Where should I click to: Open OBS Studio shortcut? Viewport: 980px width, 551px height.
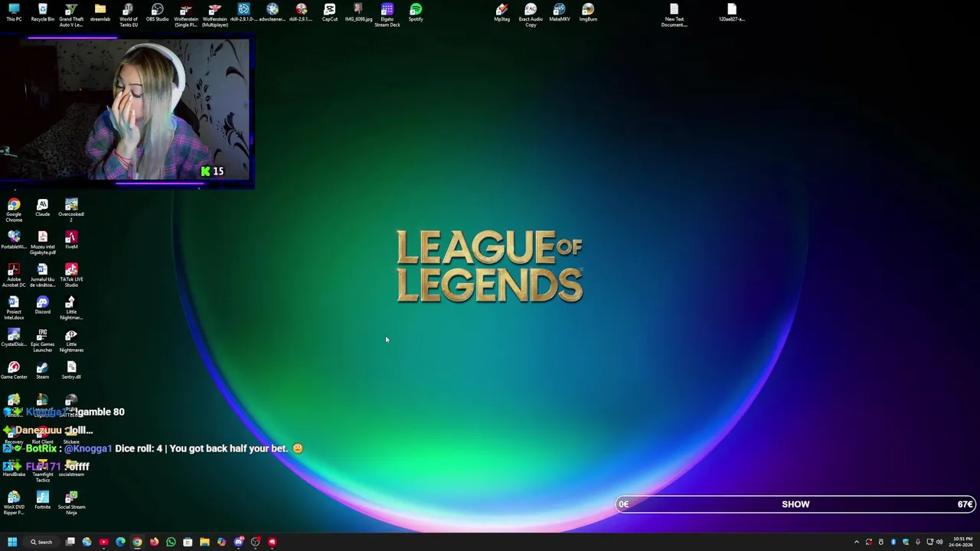(x=157, y=12)
